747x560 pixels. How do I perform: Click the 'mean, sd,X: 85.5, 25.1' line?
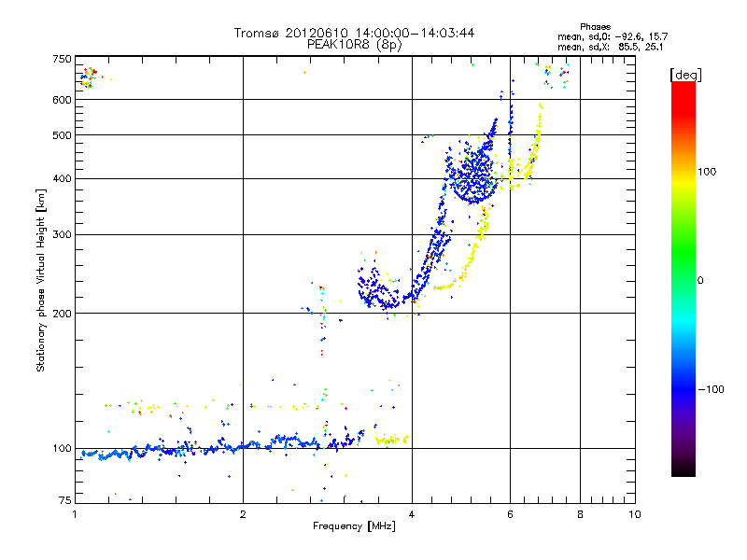coord(611,47)
